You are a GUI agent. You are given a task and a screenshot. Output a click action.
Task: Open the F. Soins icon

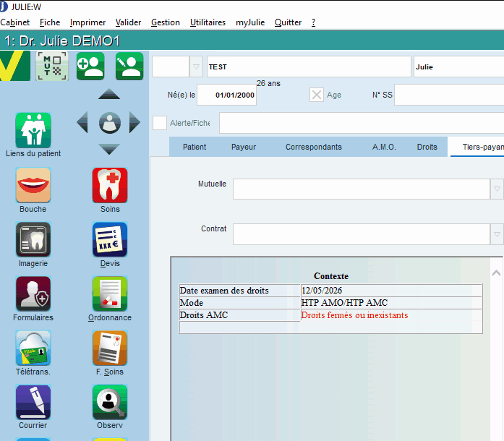click(x=110, y=348)
